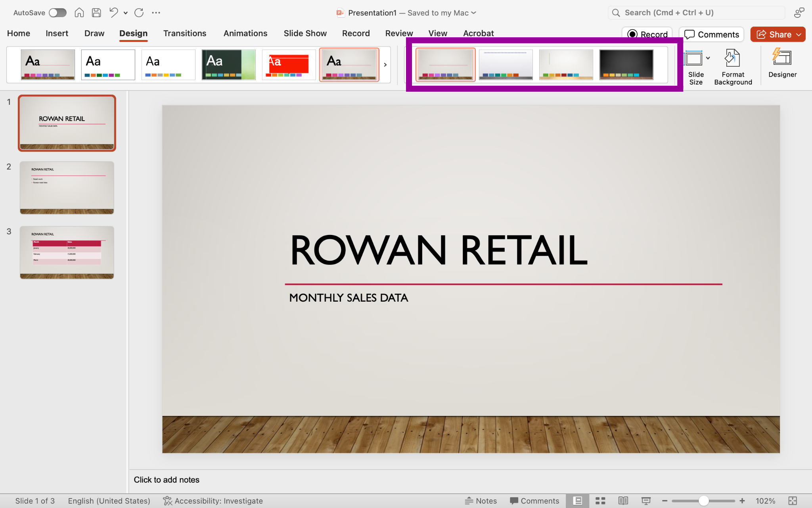Switch to the Transitions tab
Image resolution: width=812 pixels, height=508 pixels.
pyautogui.click(x=185, y=33)
